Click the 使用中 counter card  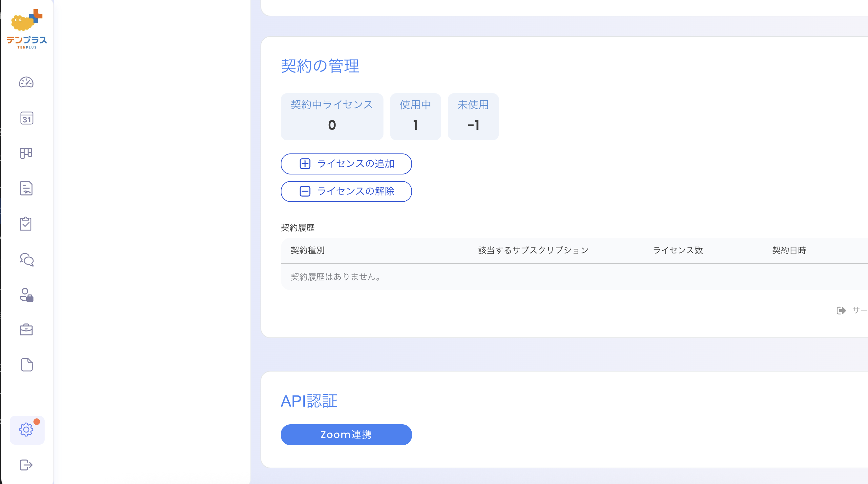click(x=415, y=116)
